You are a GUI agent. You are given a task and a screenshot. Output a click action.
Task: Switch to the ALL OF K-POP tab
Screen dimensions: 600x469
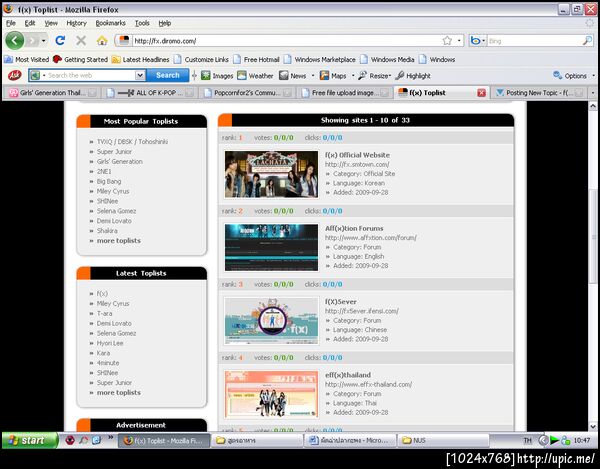click(150, 93)
